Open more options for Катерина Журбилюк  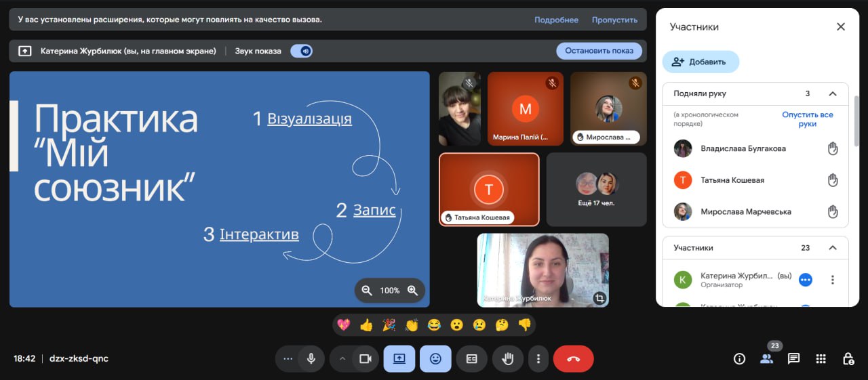point(833,280)
